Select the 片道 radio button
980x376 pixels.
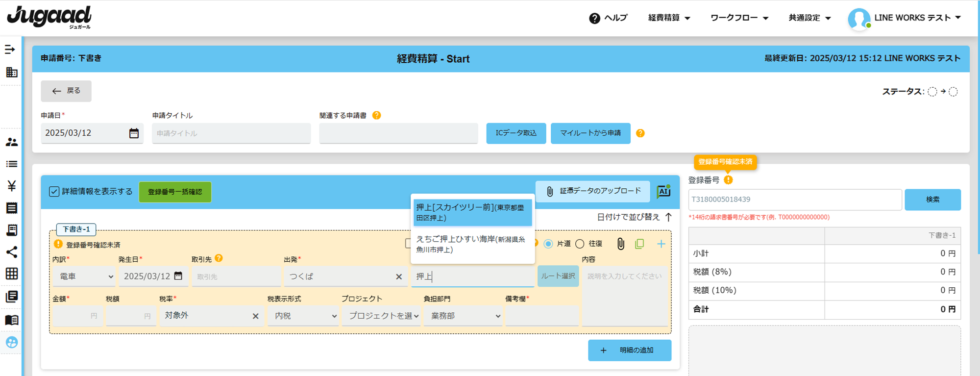(548, 244)
